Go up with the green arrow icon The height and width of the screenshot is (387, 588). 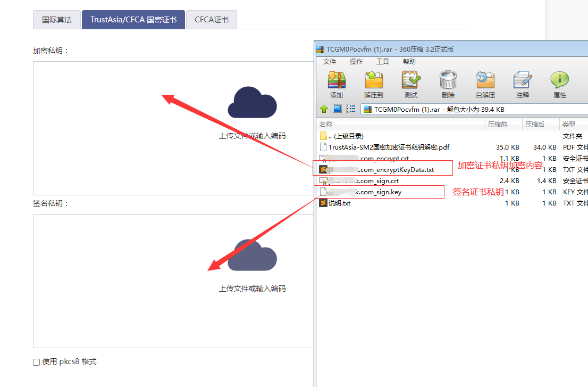324,109
